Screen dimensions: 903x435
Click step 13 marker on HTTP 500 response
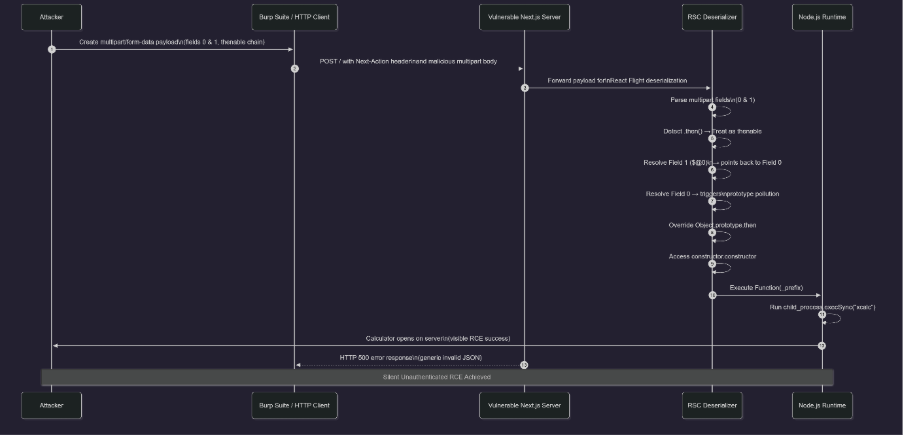coord(524,365)
